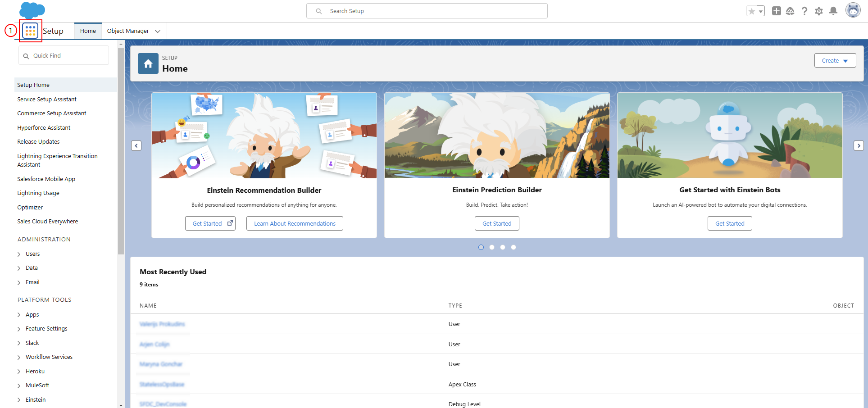Image resolution: width=868 pixels, height=408 pixels.
Task: Go to previous carousel slide arrow
Action: pyautogui.click(x=136, y=145)
